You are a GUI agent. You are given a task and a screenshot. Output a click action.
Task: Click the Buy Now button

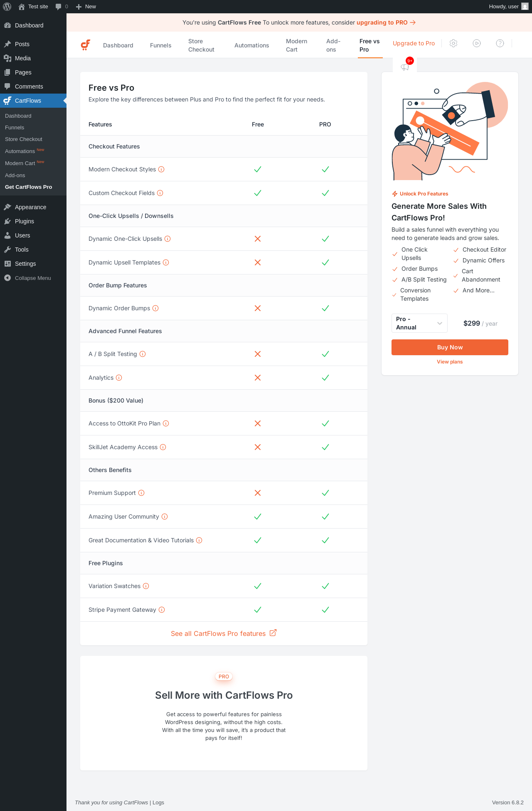(450, 347)
